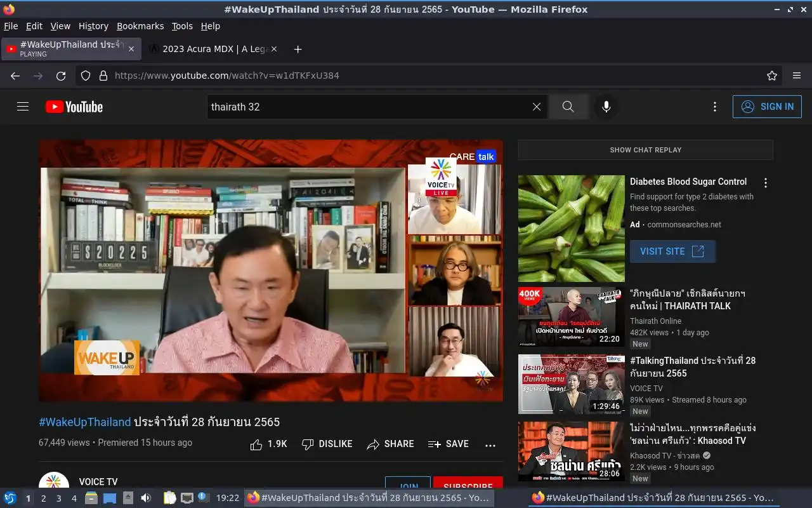
Task: Open the History menu
Action: click(x=93, y=26)
